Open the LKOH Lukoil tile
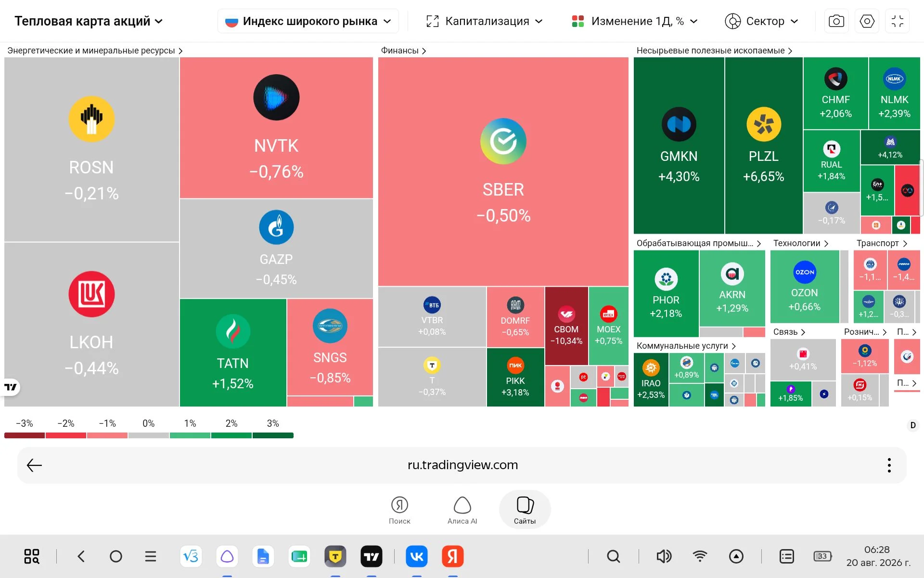Screen dimensions: 924x578 click(x=91, y=325)
